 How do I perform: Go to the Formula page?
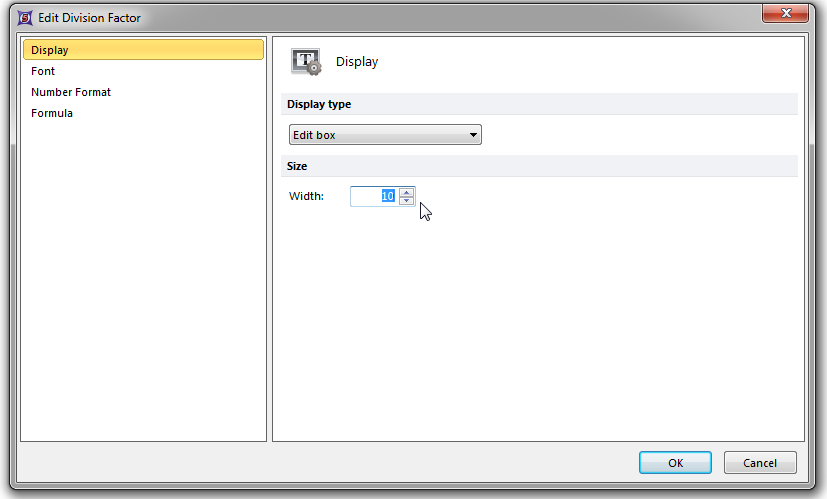pyautogui.click(x=52, y=113)
